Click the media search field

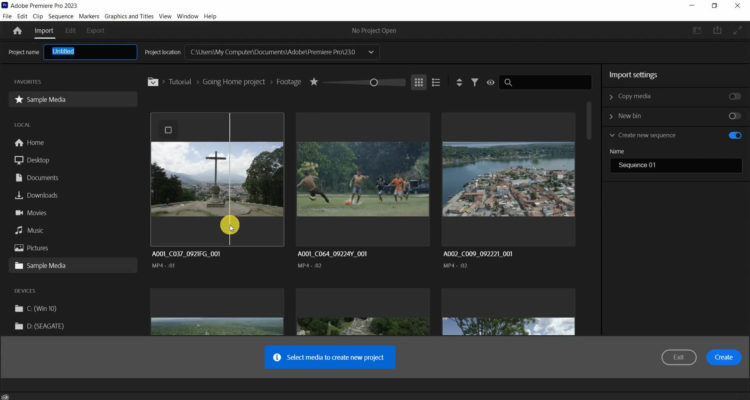click(x=545, y=82)
